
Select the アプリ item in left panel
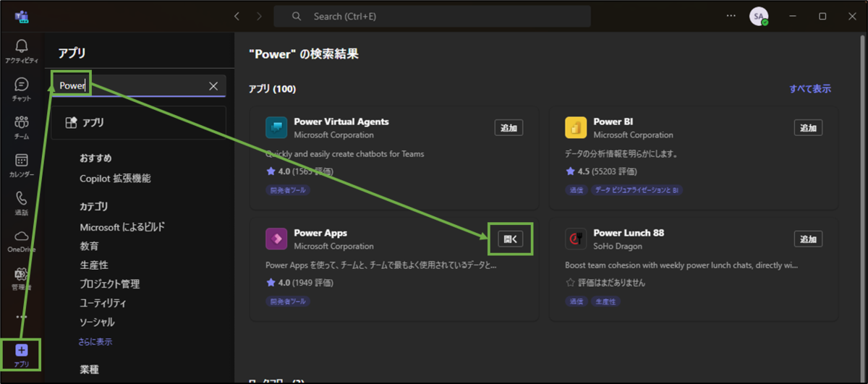coord(139,123)
